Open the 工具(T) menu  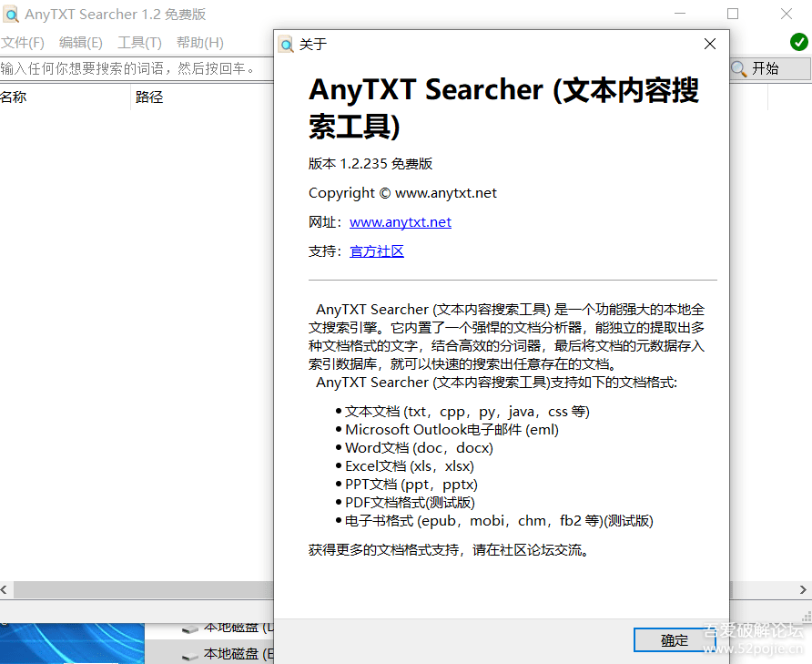pyautogui.click(x=140, y=43)
